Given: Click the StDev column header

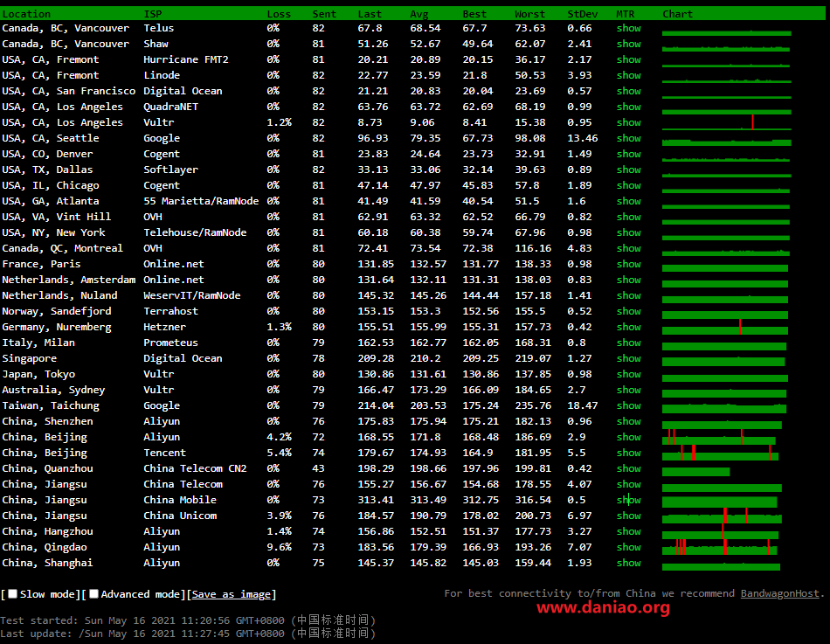Looking at the screenshot, I should click(x=582, y=14).
